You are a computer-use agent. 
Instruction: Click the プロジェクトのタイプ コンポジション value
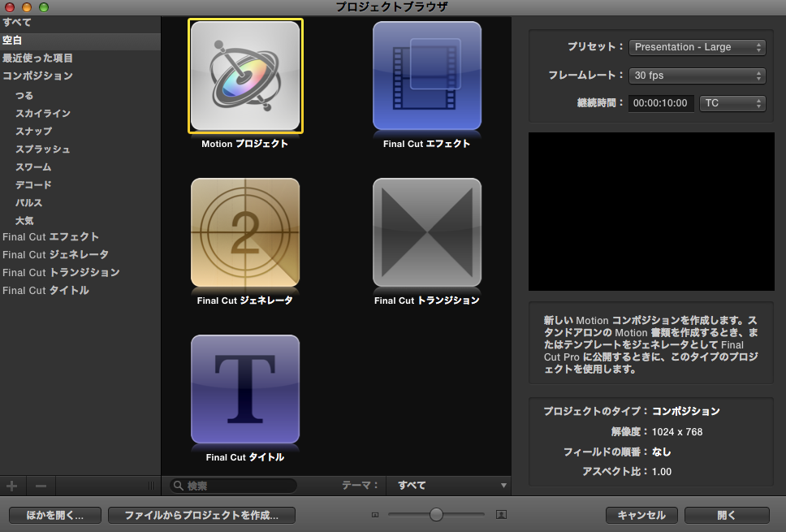point(686,411)
